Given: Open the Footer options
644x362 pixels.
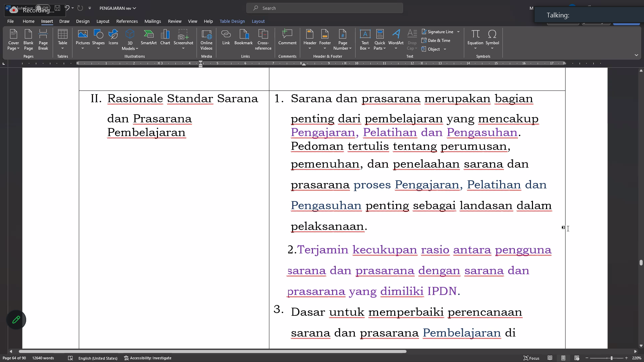Looking at the screenshot, I should 325,40.
